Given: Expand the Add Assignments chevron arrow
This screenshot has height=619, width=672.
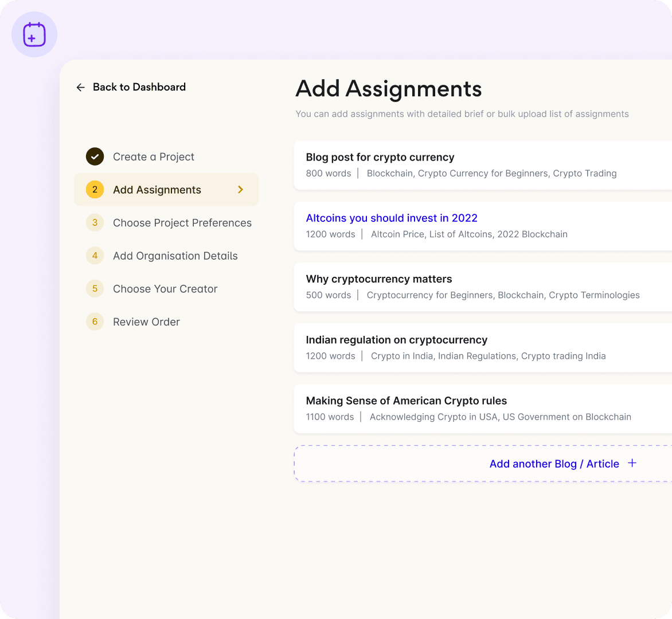Looking at the screenshot, I should (x=241, y=190).
